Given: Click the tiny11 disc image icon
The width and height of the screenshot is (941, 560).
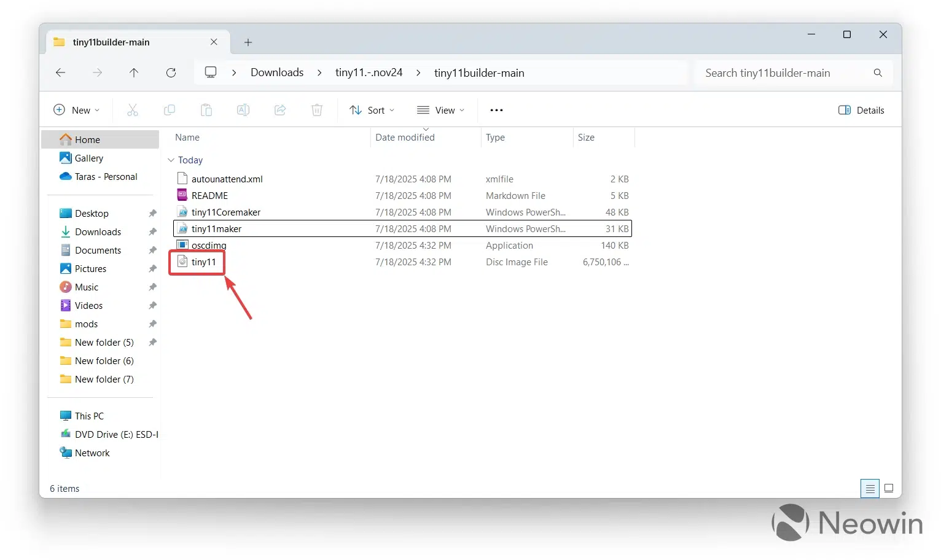Looking at the screenshot, I should 182,262.
